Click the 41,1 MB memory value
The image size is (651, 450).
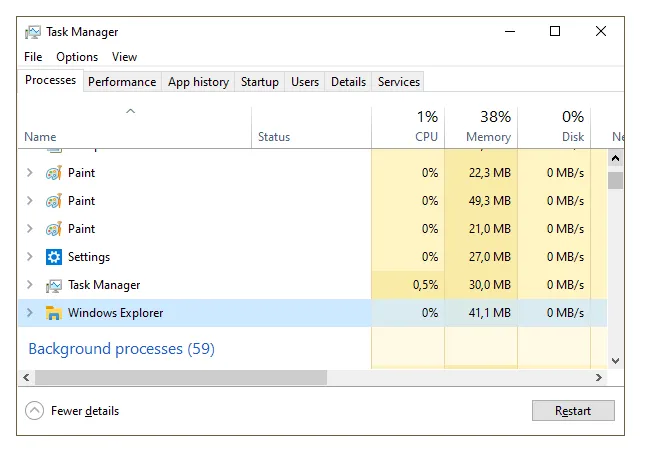tap(489, 313)
